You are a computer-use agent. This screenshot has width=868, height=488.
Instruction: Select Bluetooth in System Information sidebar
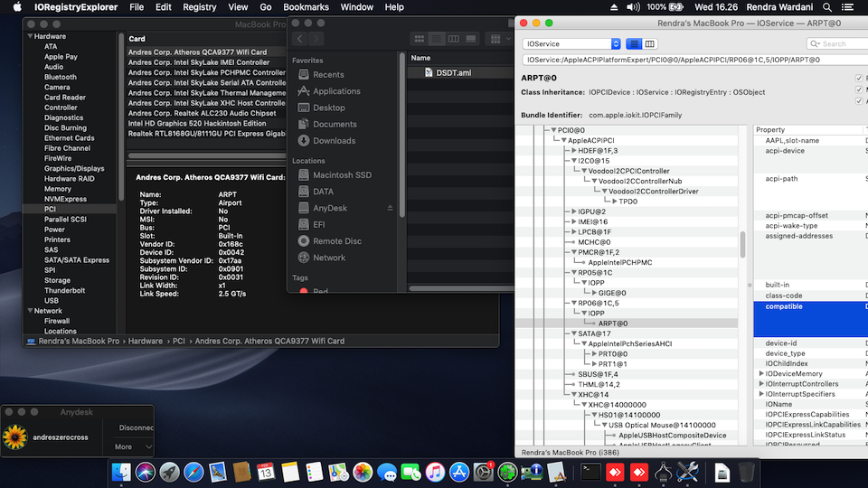click(x=61, y=77)
